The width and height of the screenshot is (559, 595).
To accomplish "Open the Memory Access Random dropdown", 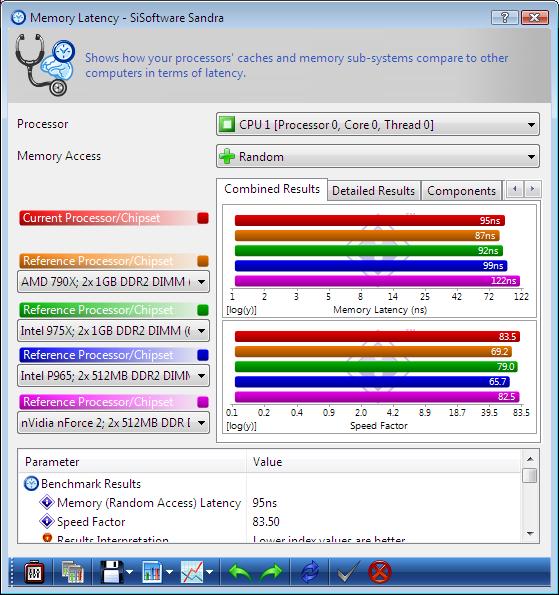I will [378, 156].
